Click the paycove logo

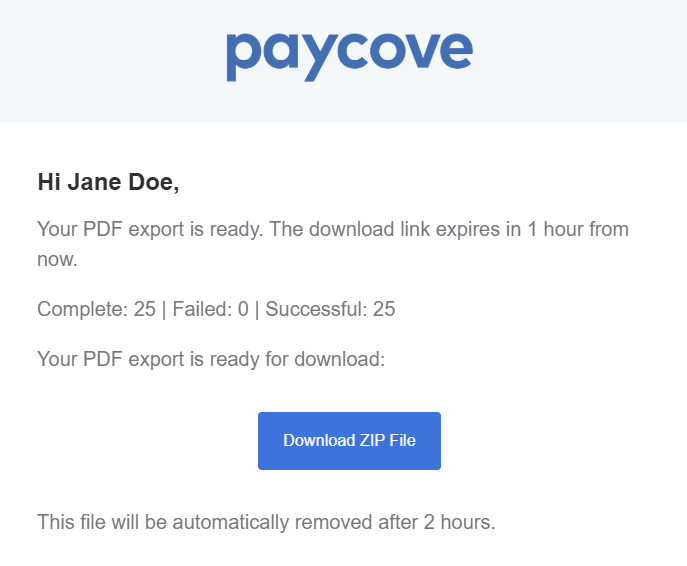point(348,55)
